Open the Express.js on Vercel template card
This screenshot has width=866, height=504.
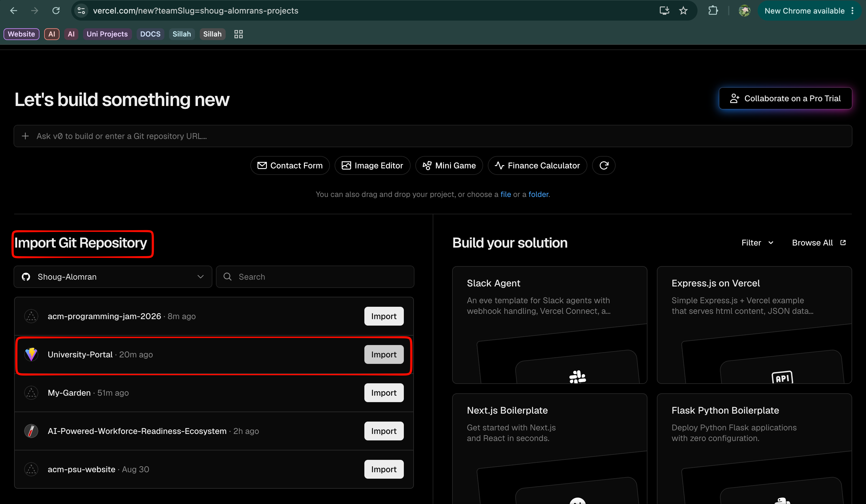pos(754,325)
